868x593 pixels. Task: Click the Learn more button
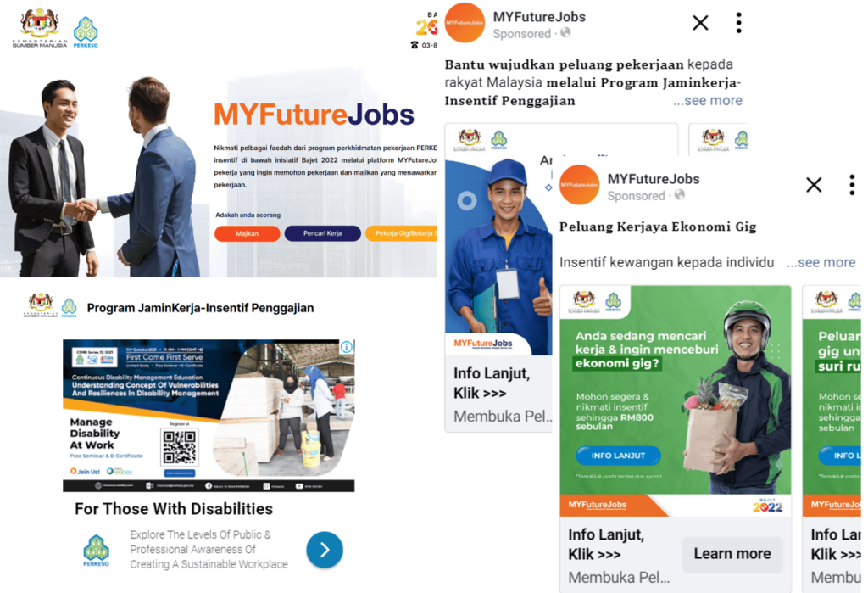pos(732,554)
